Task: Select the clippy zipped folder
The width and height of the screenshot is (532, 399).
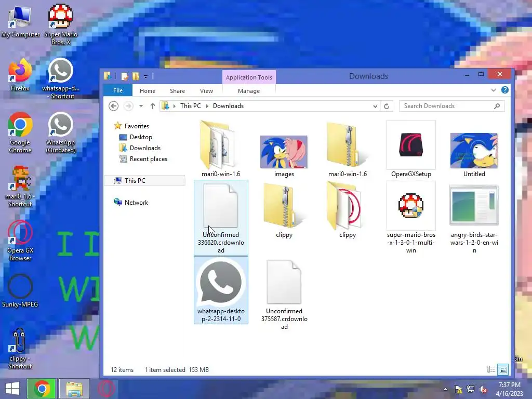Action: tap(284, 210)
